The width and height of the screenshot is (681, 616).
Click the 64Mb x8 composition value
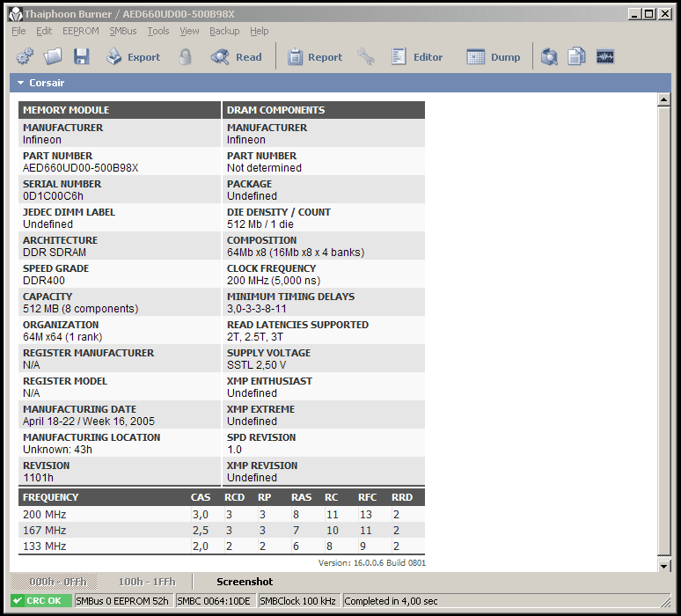pos(296,253)
